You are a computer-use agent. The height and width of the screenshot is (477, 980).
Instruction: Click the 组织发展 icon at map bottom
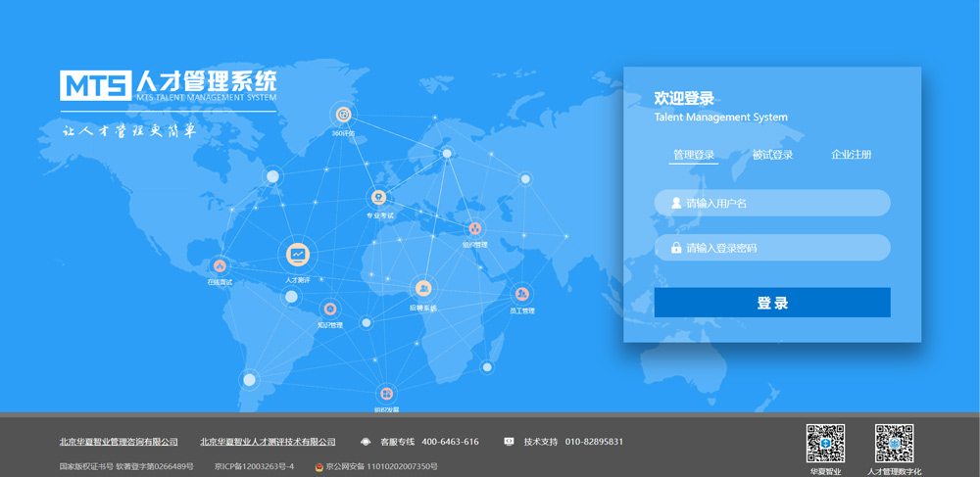coord(386,394)
